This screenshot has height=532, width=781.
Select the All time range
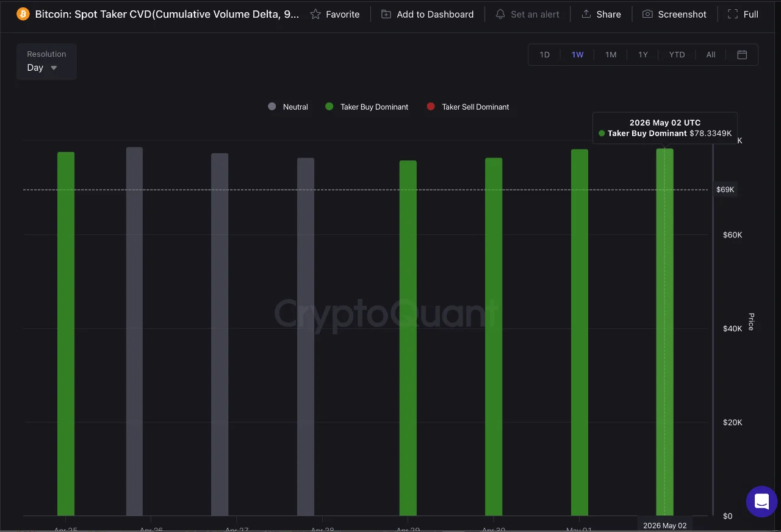[711, 54]
